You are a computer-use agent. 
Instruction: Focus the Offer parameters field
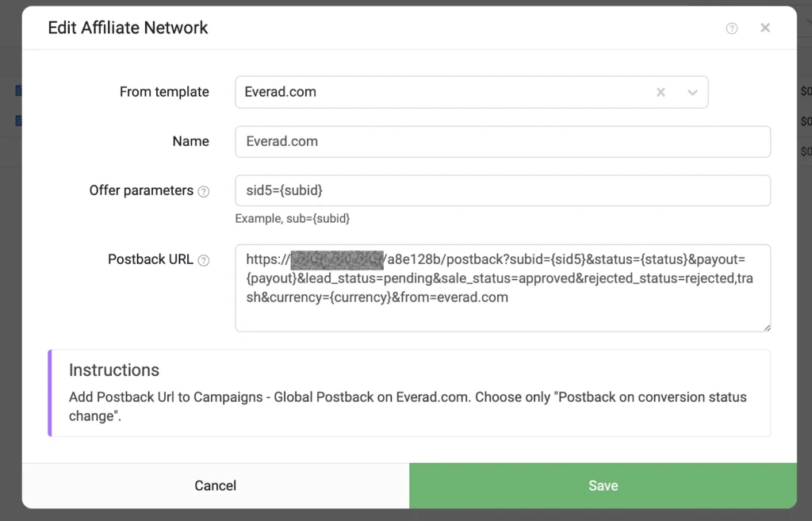click(502, 190)
